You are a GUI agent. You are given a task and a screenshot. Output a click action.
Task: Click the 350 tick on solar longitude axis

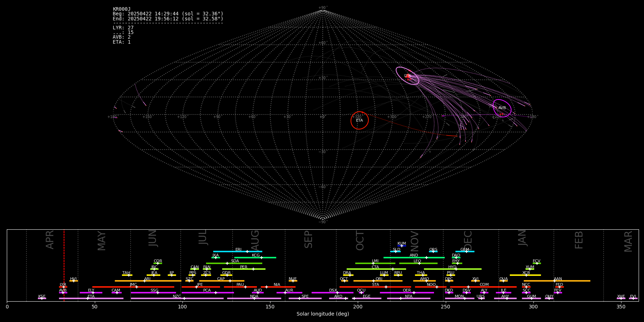621,307
